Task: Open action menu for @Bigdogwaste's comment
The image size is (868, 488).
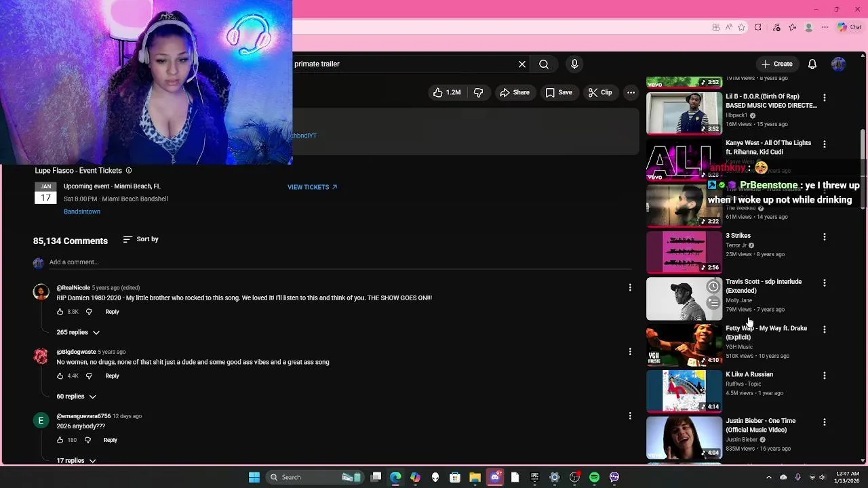Action: tap(630, 352)
